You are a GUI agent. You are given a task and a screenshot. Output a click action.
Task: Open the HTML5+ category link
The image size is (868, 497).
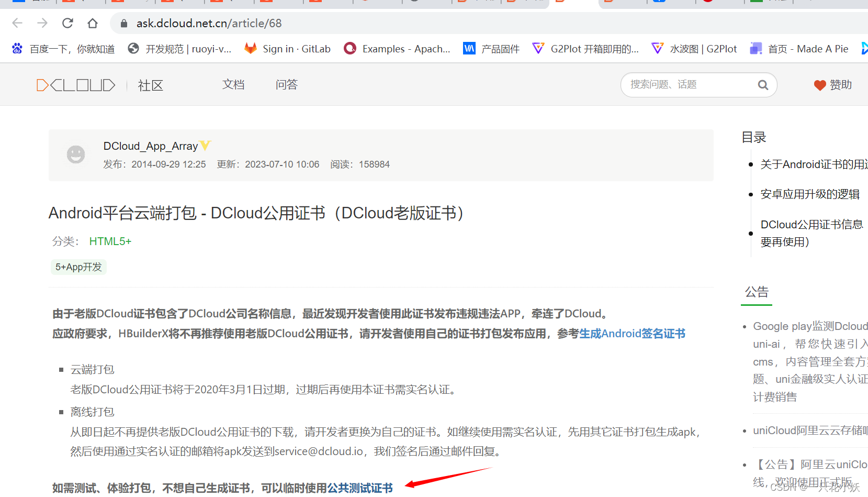tap(110, 241)
